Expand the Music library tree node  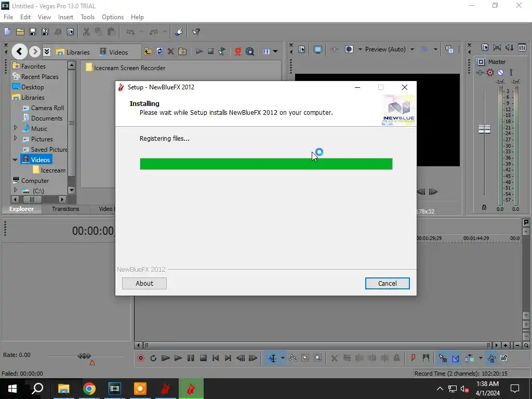click(x=15, y=128)
